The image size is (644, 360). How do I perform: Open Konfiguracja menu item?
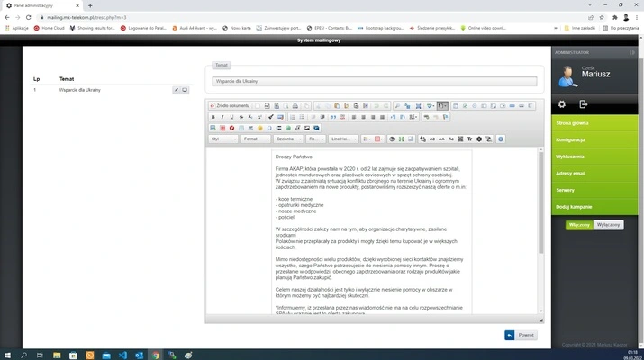[594, 140]
